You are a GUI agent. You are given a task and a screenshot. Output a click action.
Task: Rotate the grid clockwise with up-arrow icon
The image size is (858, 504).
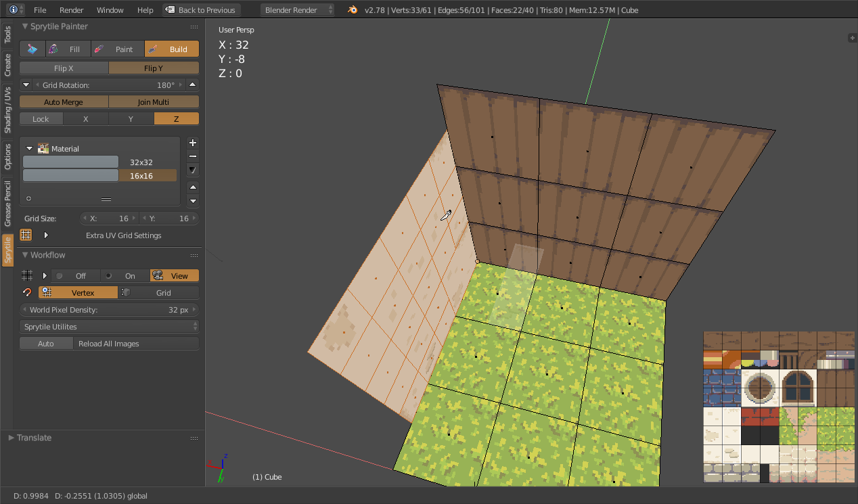click(193, 85)
